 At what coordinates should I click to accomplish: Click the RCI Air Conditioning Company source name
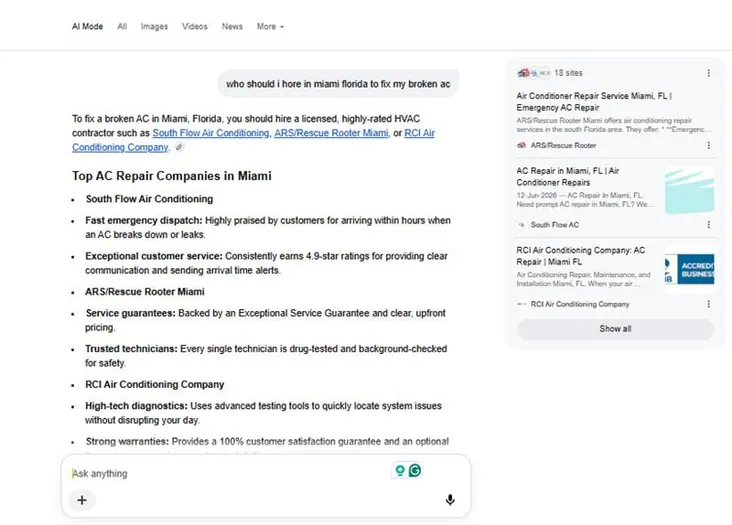580,304
